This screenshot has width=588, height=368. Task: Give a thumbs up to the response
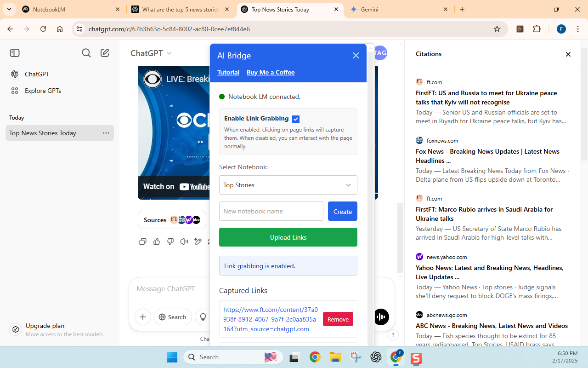(156, 241)
